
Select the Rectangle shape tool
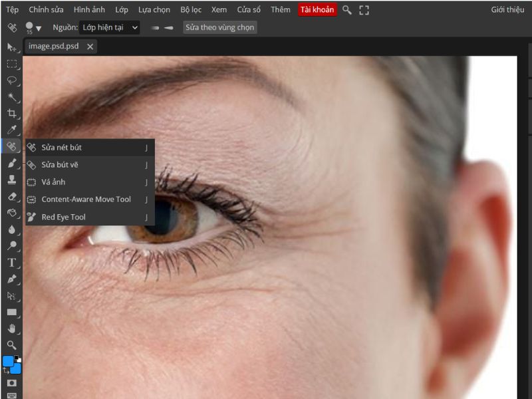tap(11, 312)
